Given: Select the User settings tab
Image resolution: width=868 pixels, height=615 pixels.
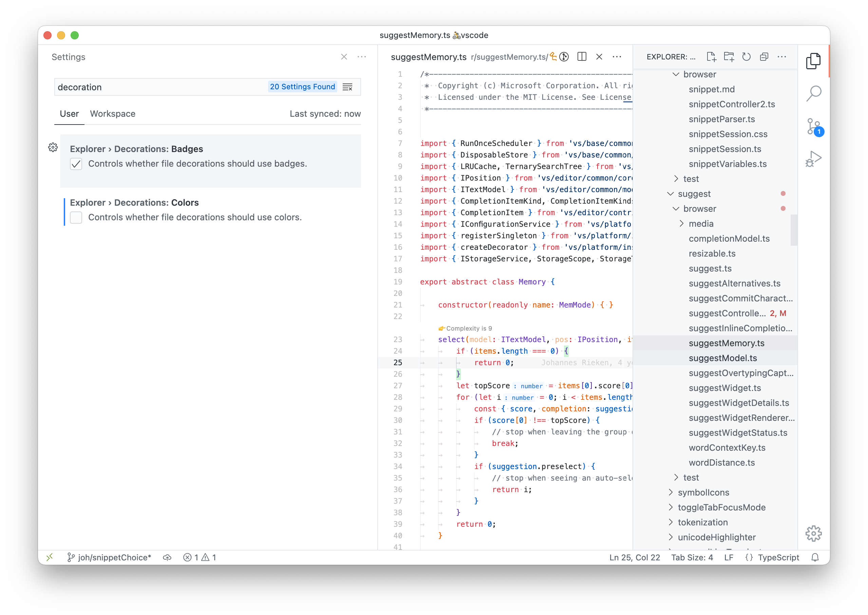Looking at the screenshot, I should coord(69,114).
